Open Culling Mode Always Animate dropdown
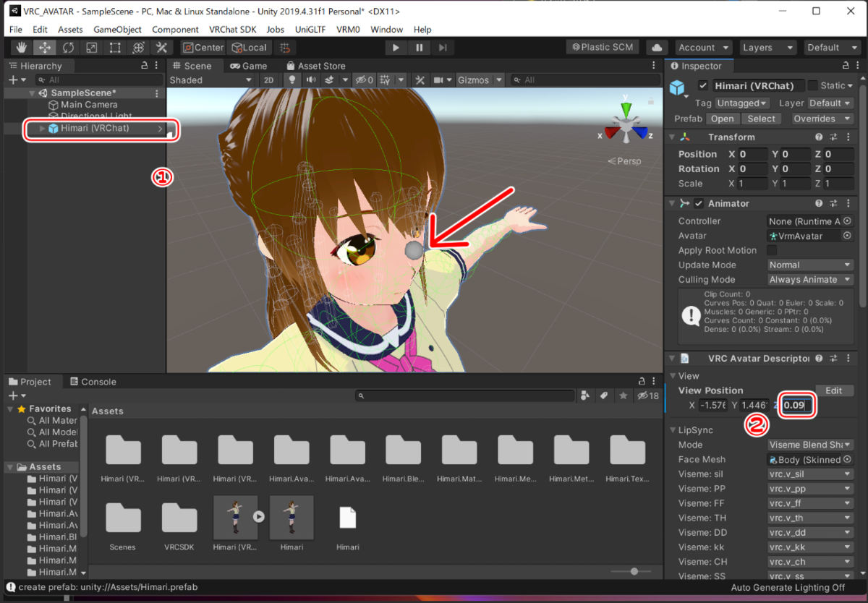Screen dimensions: 868x603 click(810, 279)
